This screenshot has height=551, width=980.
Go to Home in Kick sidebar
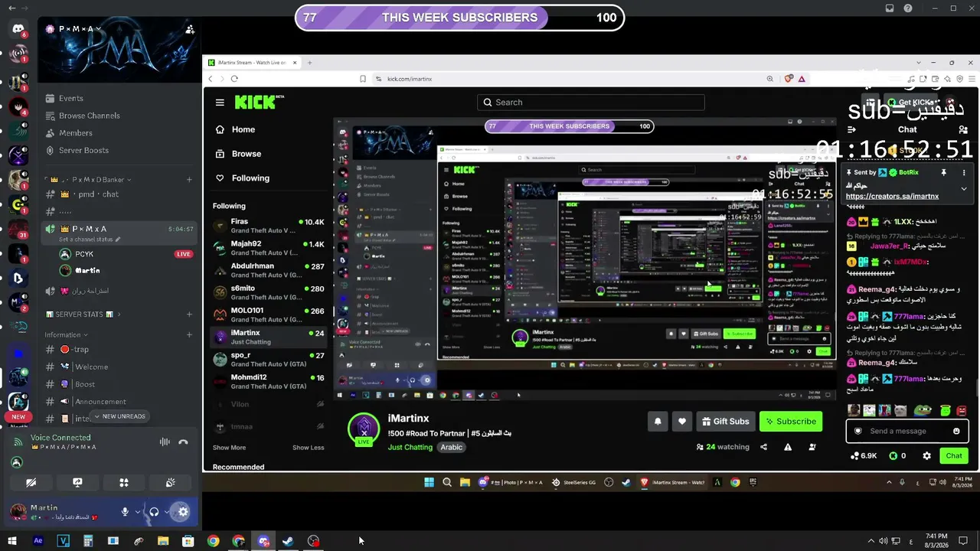coord(234,130)
